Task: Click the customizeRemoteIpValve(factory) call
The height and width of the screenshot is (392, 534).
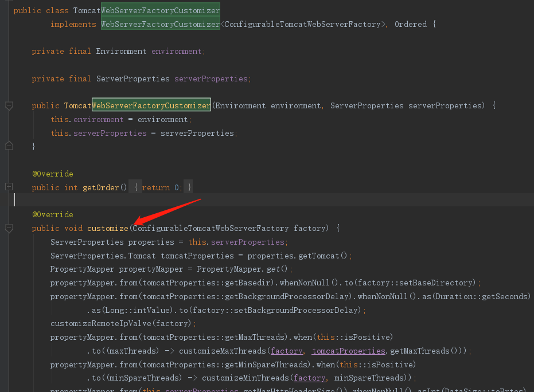Action: [x=121, y=324]
